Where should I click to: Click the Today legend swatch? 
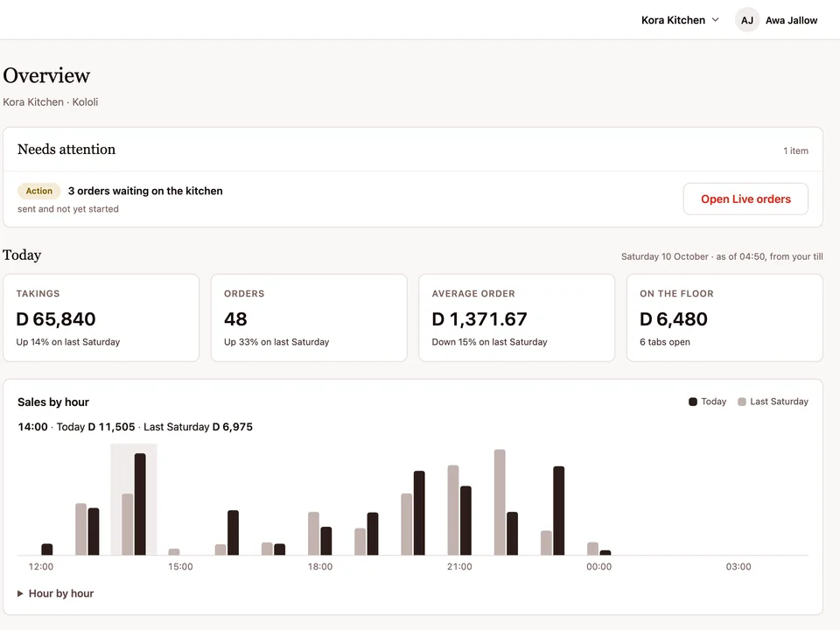(693, 402)
